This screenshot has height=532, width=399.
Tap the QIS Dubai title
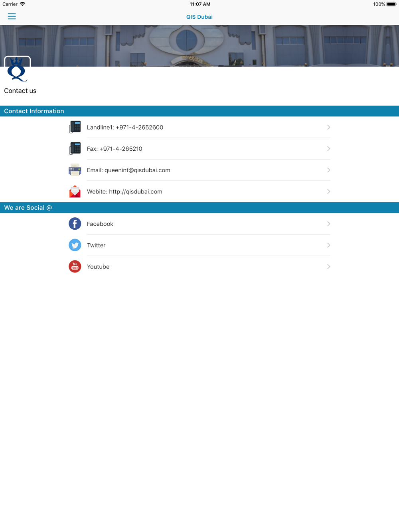click(x=199, y=17)
